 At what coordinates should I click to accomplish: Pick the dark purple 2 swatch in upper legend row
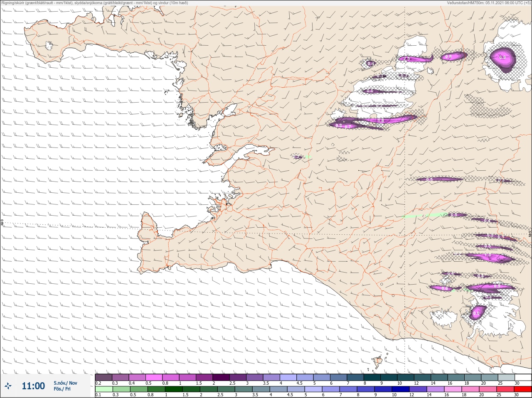pos(221,377)
